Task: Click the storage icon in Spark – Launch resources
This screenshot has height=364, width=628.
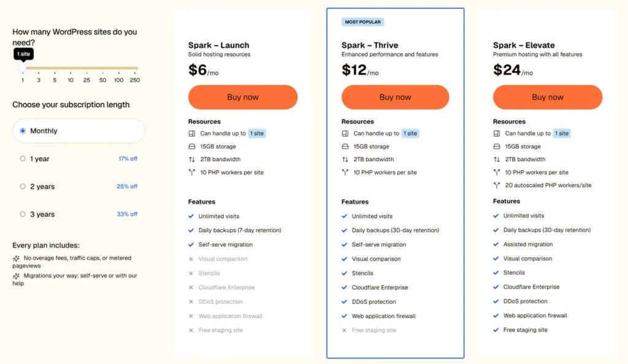Action: 192,146
